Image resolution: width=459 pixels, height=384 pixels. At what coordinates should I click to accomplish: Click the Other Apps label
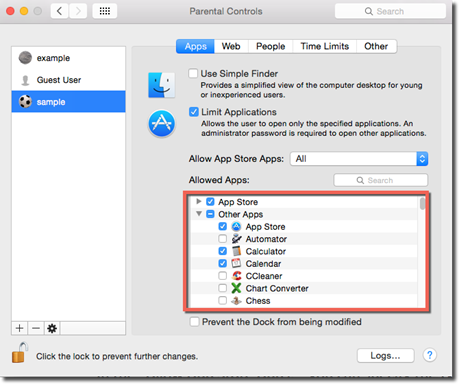click(241, 214)
